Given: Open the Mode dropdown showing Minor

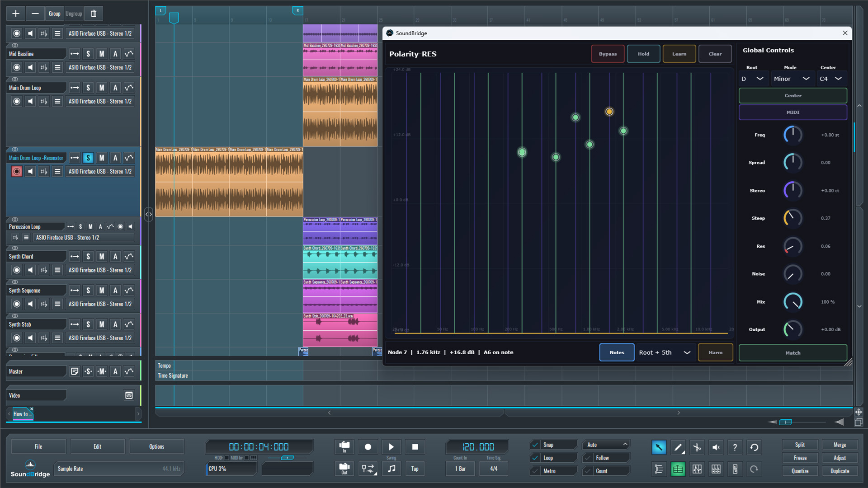Looking at the screenshot, I should coord(792,79).
